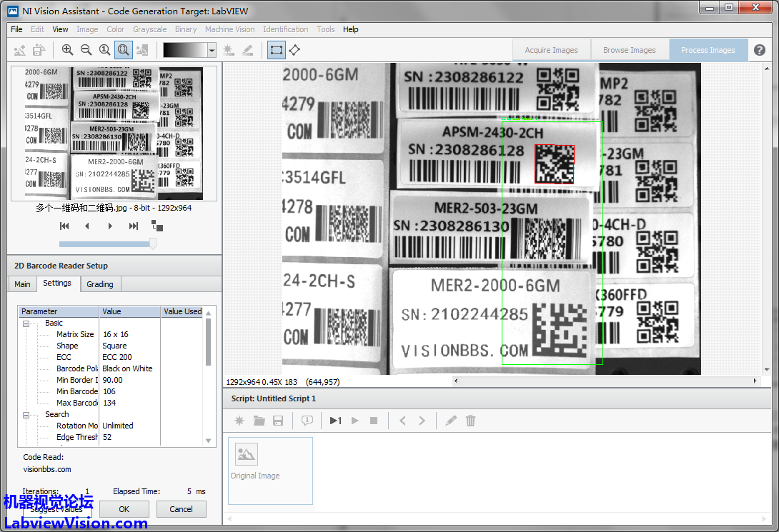Collapse the Search parameter group
This screenshot has width=779, height=532.
coord(26,415)
